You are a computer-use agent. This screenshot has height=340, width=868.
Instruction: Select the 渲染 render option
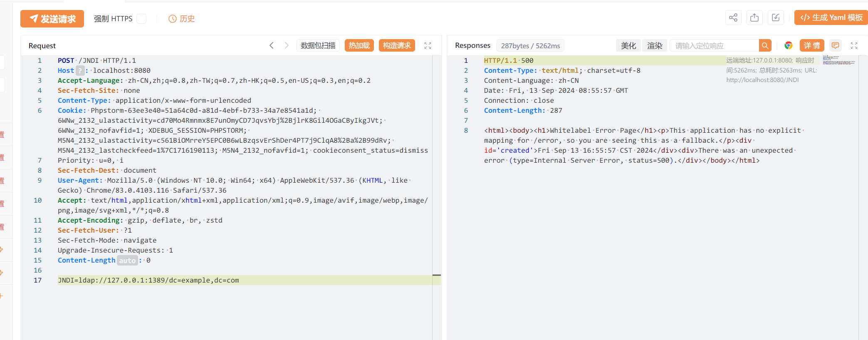tap(655, 46)
